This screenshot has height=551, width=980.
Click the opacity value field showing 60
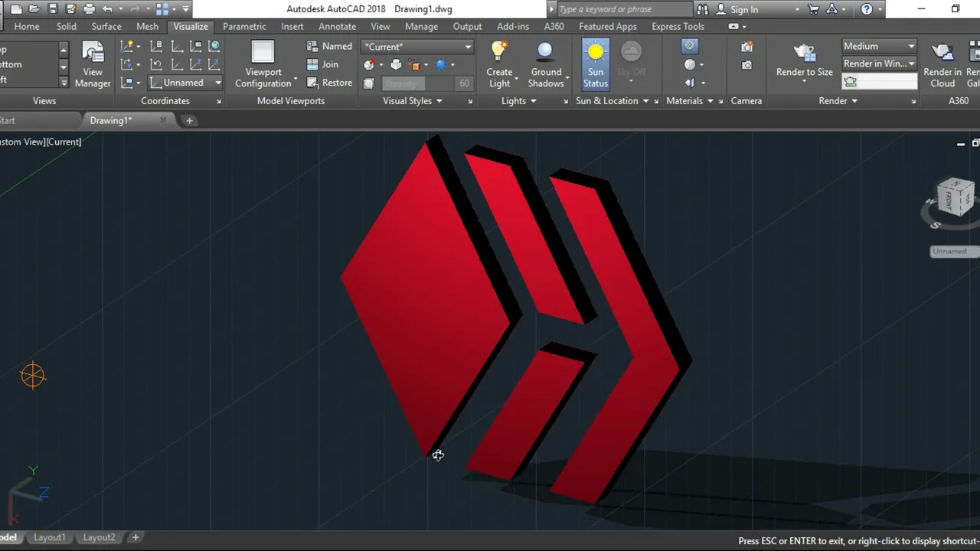[464, 83]
